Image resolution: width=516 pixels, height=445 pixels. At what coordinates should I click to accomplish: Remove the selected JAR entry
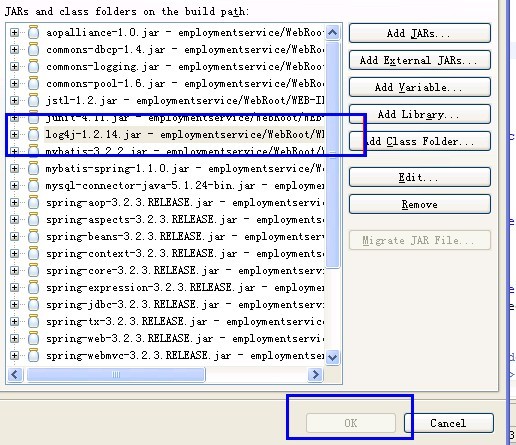coord(420,204)
